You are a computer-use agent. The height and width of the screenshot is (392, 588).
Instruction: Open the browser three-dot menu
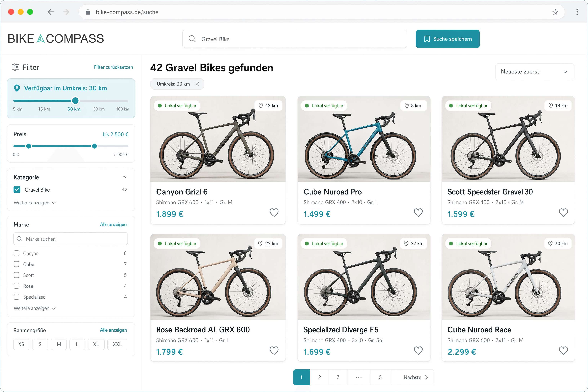coord(577,12)
